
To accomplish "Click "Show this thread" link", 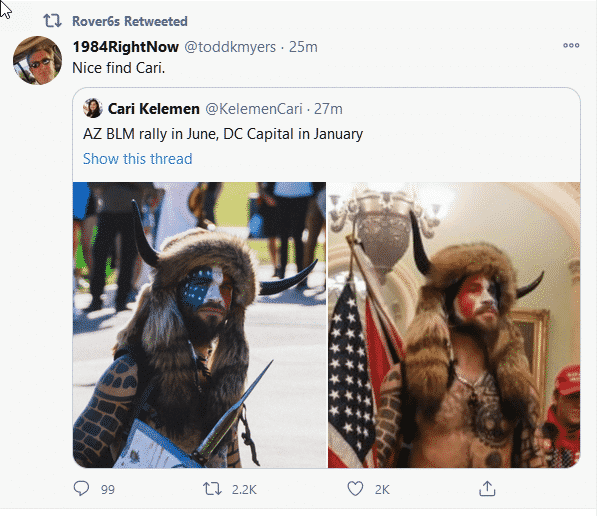I will click(x=137, y=158).
